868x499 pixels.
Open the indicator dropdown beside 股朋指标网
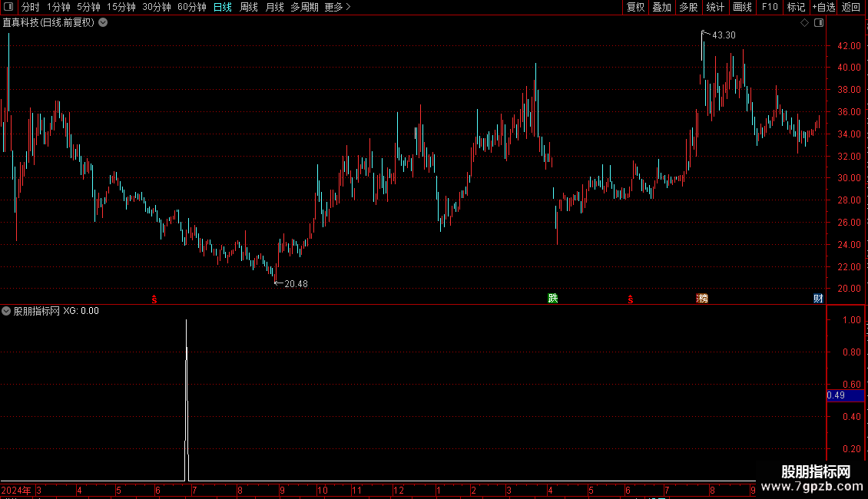pos(6,311)
